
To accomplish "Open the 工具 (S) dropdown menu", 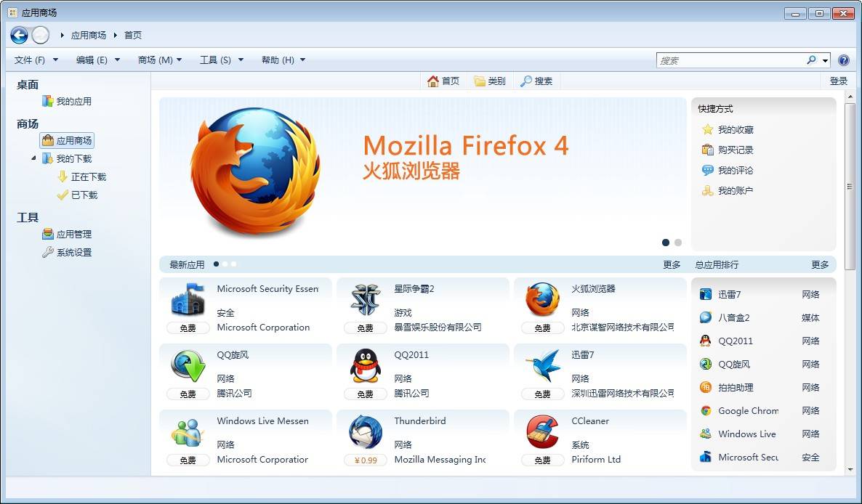I will [222, 60].
